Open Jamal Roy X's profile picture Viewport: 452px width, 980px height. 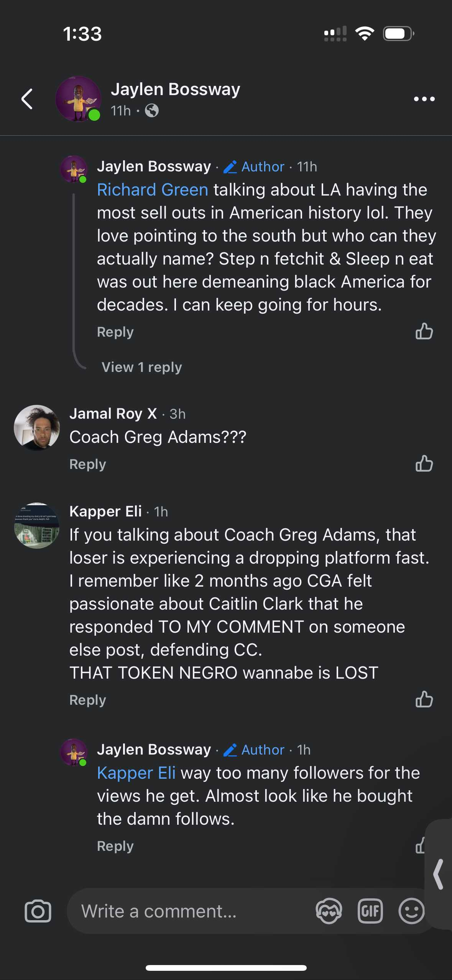(37, 428)
